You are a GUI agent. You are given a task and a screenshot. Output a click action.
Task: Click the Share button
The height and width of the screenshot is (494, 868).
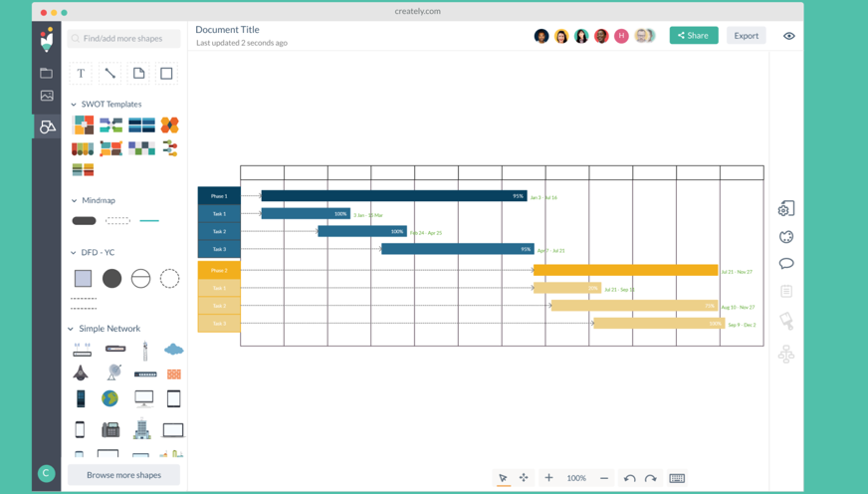[694, 36]
